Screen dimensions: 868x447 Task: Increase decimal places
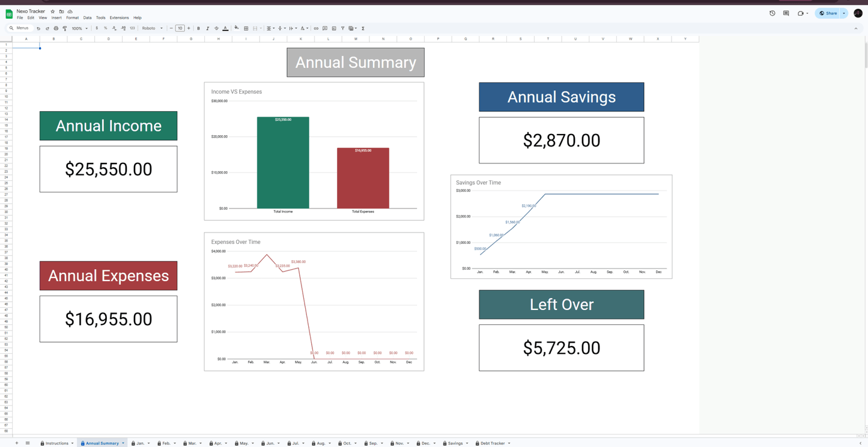coord(123,28)
